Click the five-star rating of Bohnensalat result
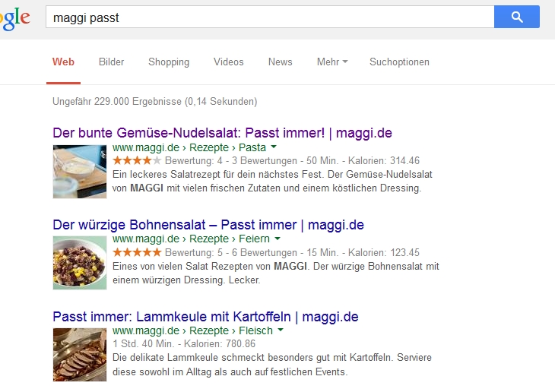The width and height of the screenshot is (555, 392). pyautogui.click(x=137, y=252)
